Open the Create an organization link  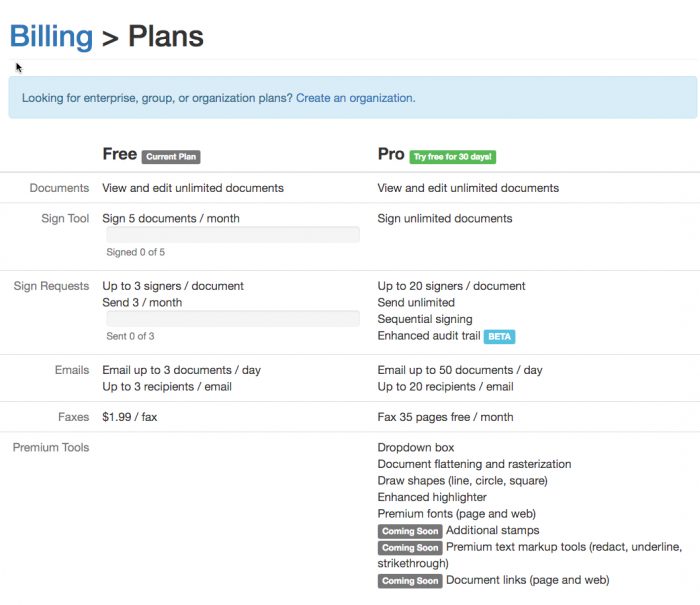355,98
